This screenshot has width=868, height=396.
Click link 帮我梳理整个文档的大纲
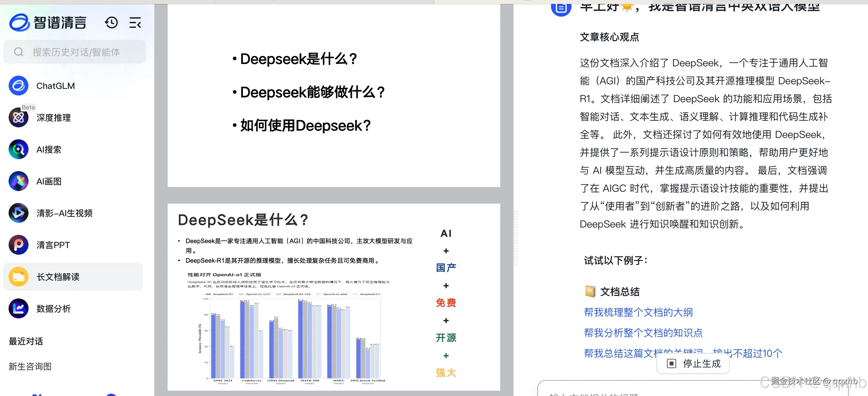point(638,312)
